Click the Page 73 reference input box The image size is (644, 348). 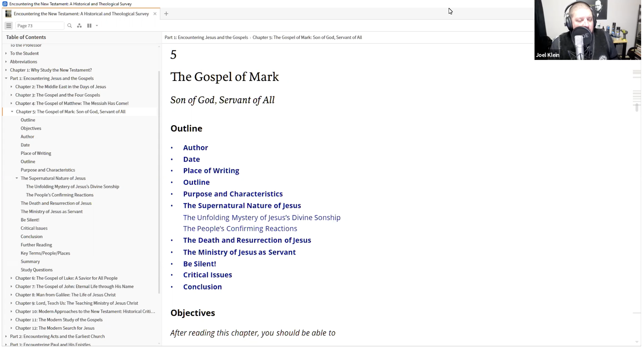tap(39, 26)
